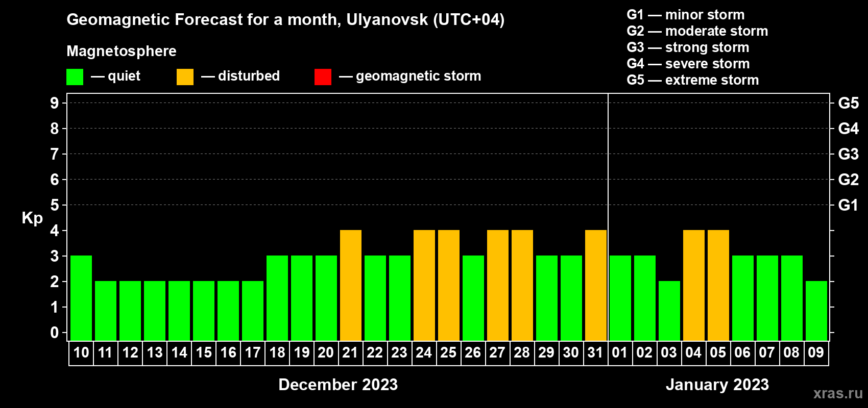
Task: Click the date label 15
Action: click(x=204, y=353)
